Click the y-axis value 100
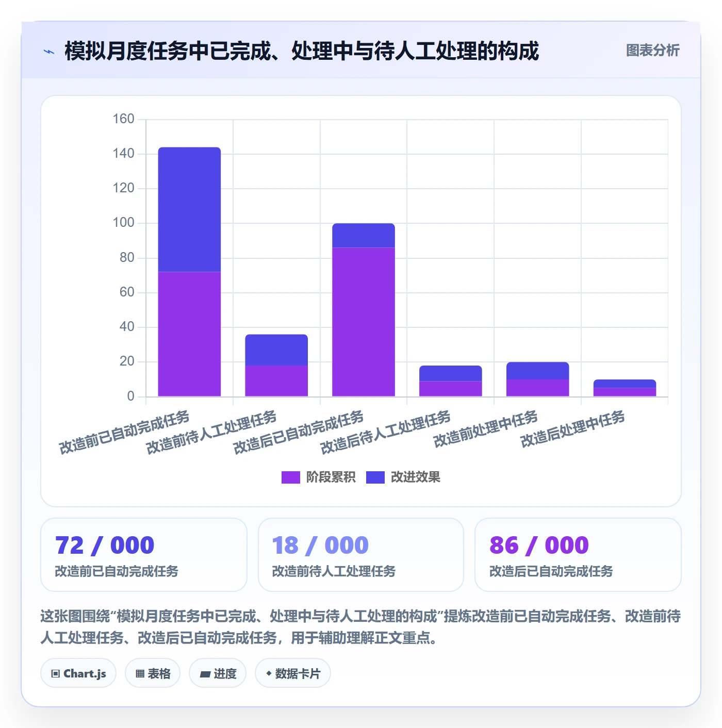The width and height of the screenshot is (722, 728). click(x=124, y=223)
